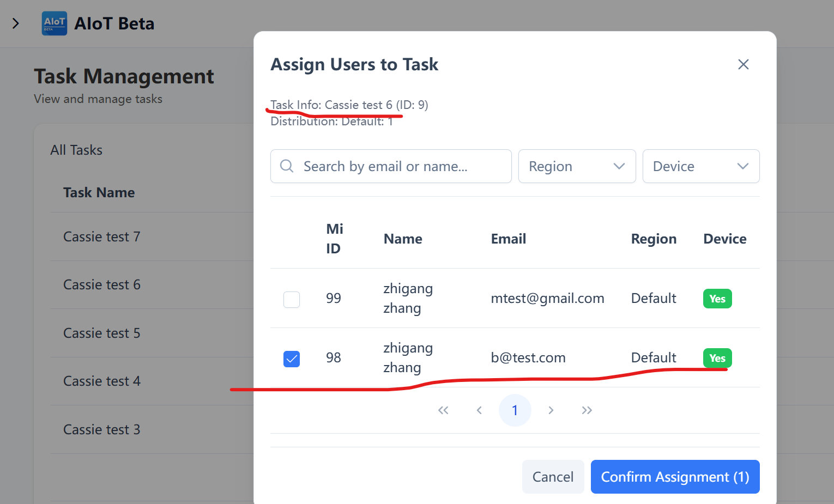Confirm Assignment of one selected user
The height and width of the screenshot is (504, 834).
click(675, 477)
